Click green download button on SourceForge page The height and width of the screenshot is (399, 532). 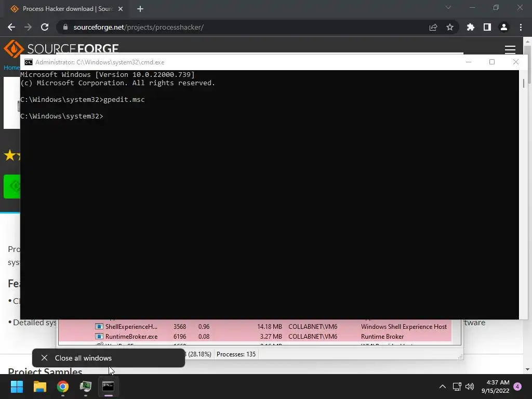coord(12,187)
